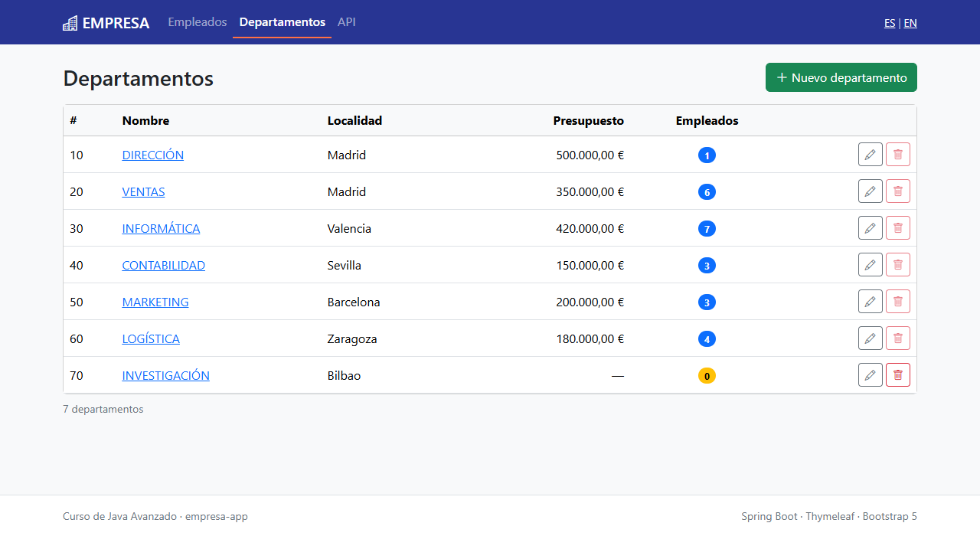Edit the LOGÍSTICA department entry

tap(871, 338)
